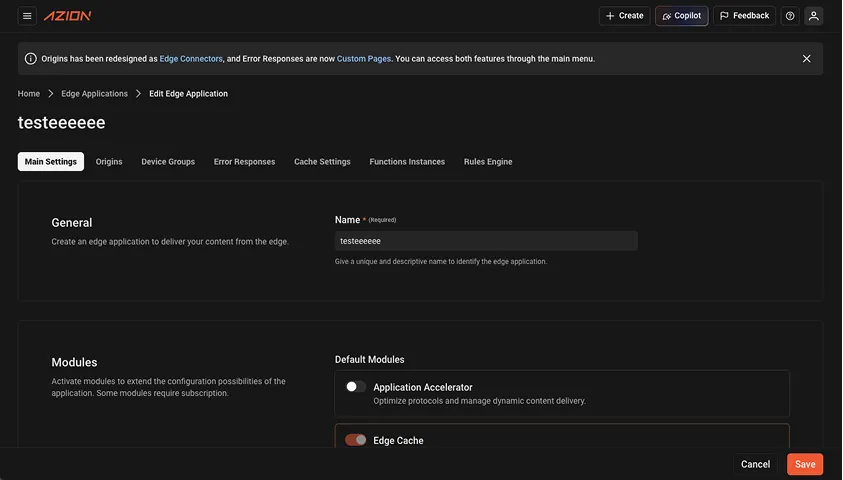Open the user profile icon
This screenshot has width=843, height=480.
click(x=814, y=16)
